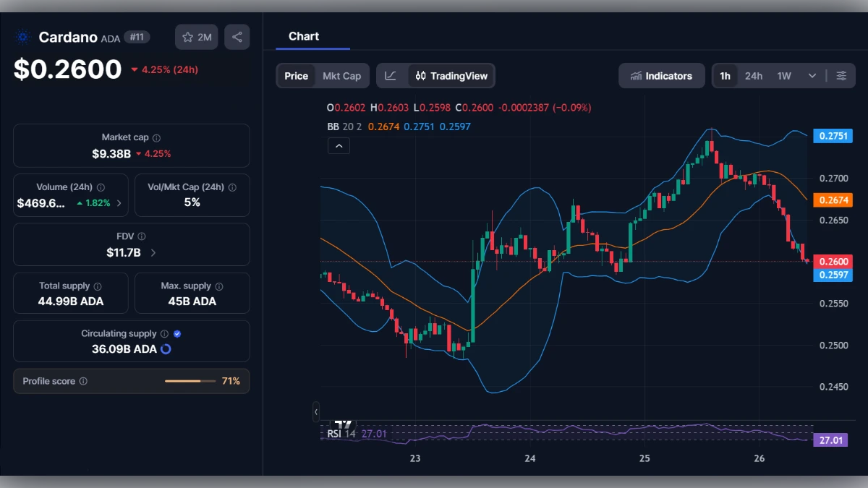Open the chart display settings sliders icon

point(841,75)
